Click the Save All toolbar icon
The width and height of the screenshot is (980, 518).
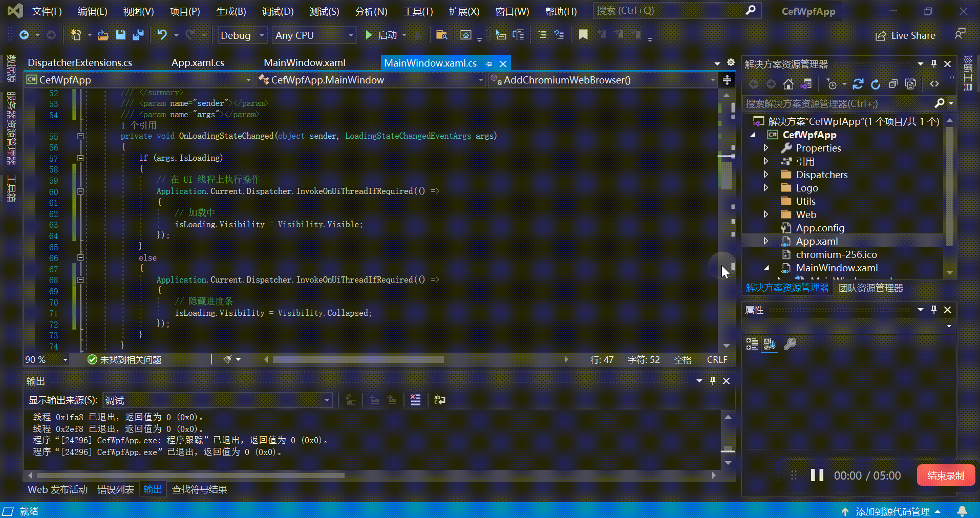(137, 35)
